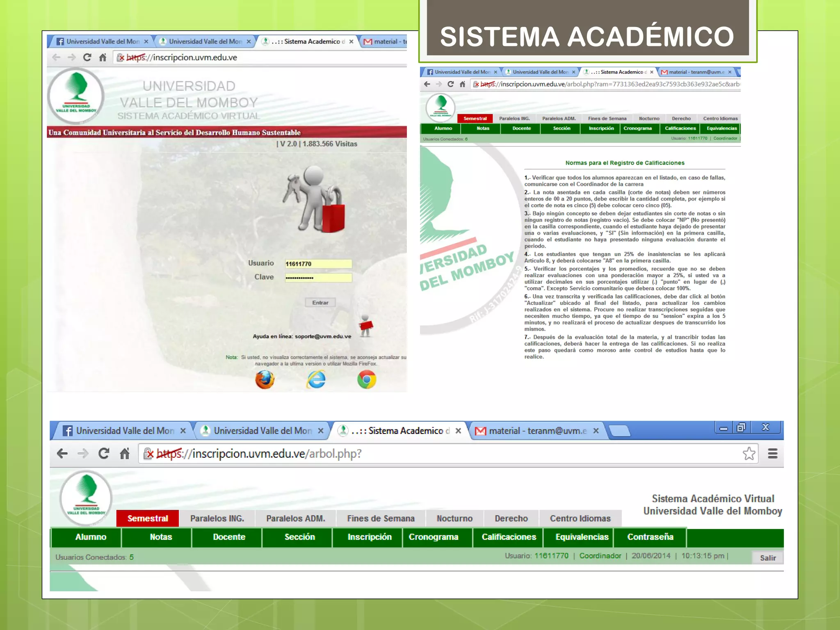The image size is (840, 630).
Task: Click soporte@uvm.edu.ve help email link
Action: (323, 336)
